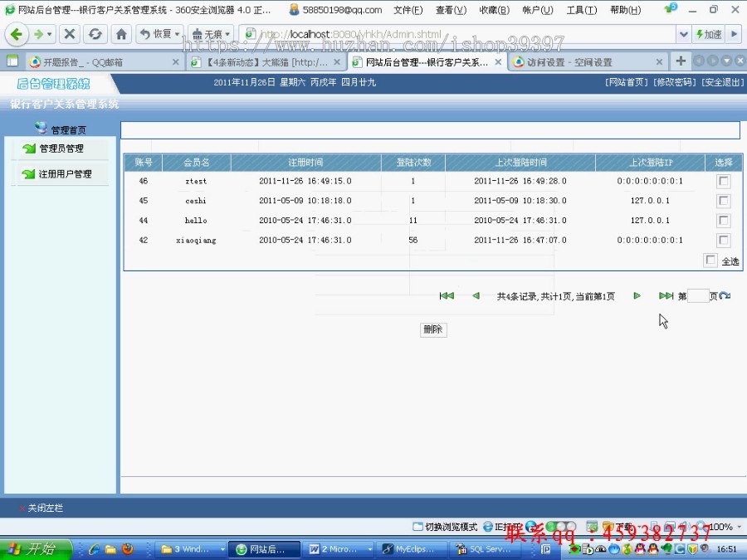
Task: Click the browser forward arrow button
Action: 38,34
